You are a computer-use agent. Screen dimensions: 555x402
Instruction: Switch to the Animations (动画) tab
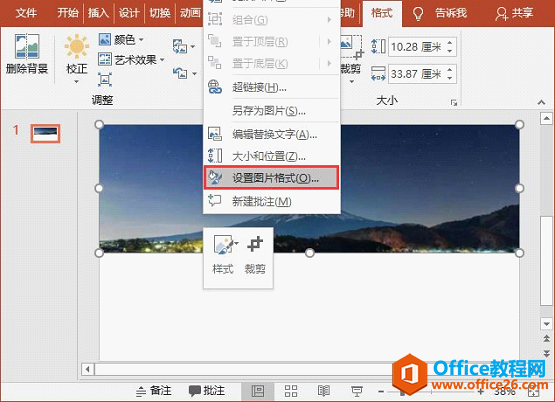tap(190, 13)
